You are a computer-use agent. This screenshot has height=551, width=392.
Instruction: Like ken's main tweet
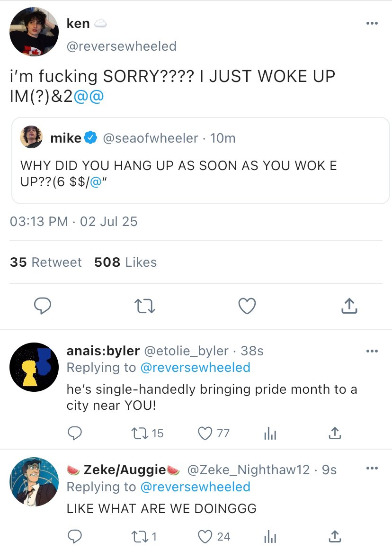pyautogui.click(x=247, y=306)
